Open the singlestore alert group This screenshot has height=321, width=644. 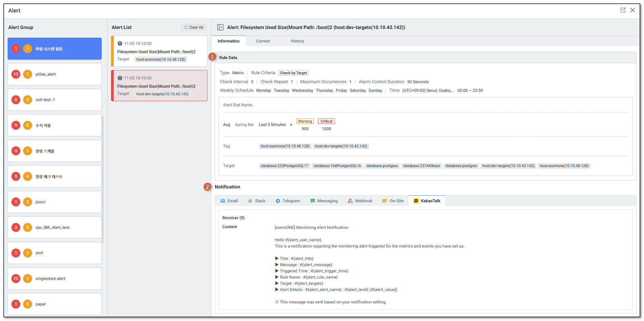coord(54,279)
